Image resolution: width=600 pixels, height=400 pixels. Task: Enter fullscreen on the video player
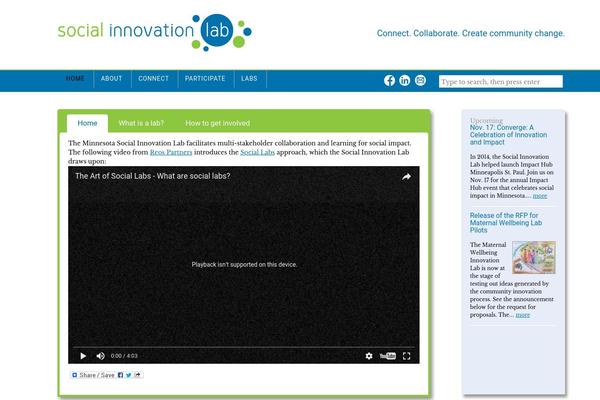(406, 356)
